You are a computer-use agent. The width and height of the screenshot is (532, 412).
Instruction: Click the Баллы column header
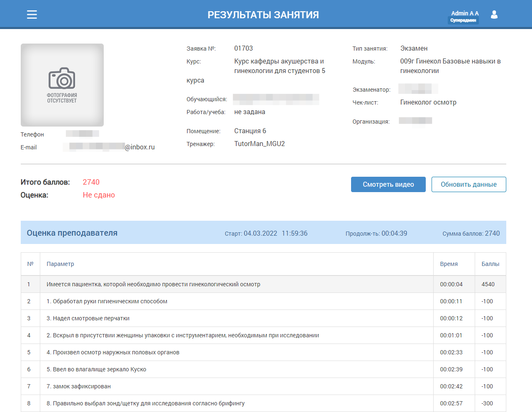tap(490, 264)
